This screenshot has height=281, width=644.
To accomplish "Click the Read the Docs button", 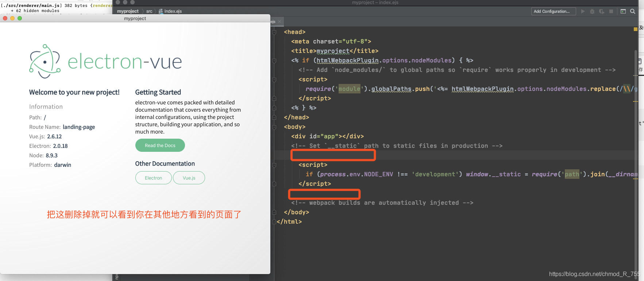I will pyautogui.click(x=160, y=145).
